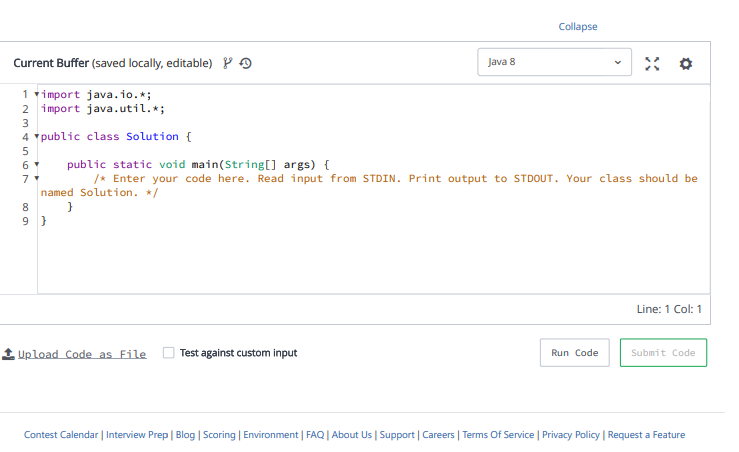Click line number 9 in gutter
This screenshot has height=452, width=739.
click(x=25, y=221)
